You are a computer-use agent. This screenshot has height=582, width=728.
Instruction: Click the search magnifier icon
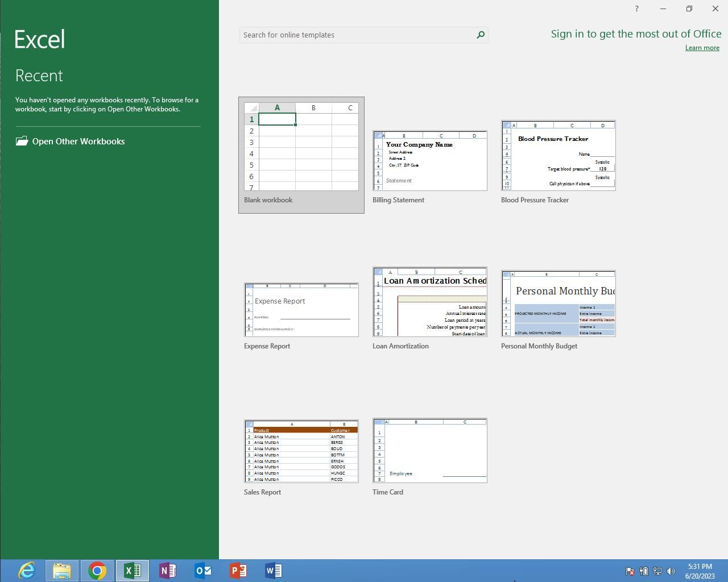point(481,35)
